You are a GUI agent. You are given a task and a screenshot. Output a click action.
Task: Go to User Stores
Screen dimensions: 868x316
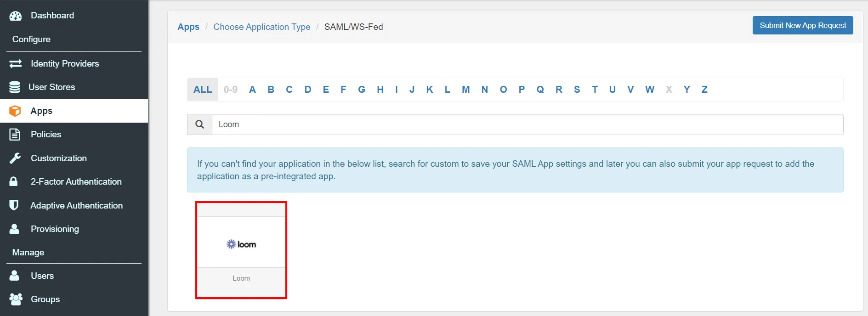[51, 87]
